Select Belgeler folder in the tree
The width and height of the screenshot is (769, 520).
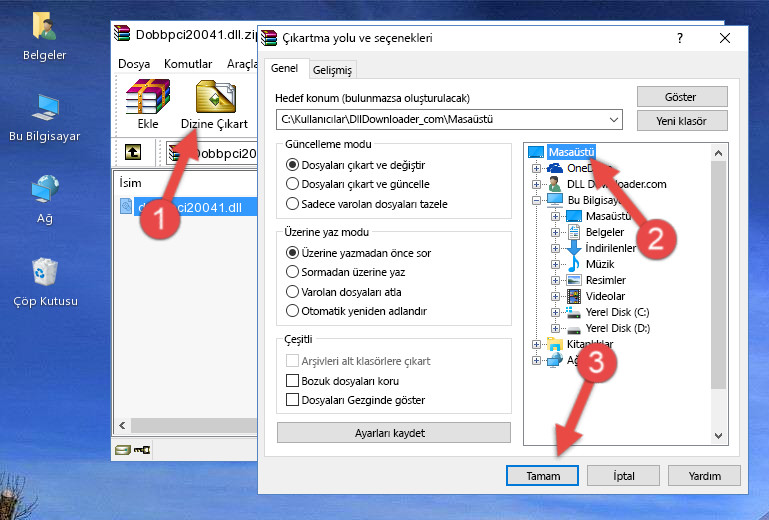click(605, 232)
